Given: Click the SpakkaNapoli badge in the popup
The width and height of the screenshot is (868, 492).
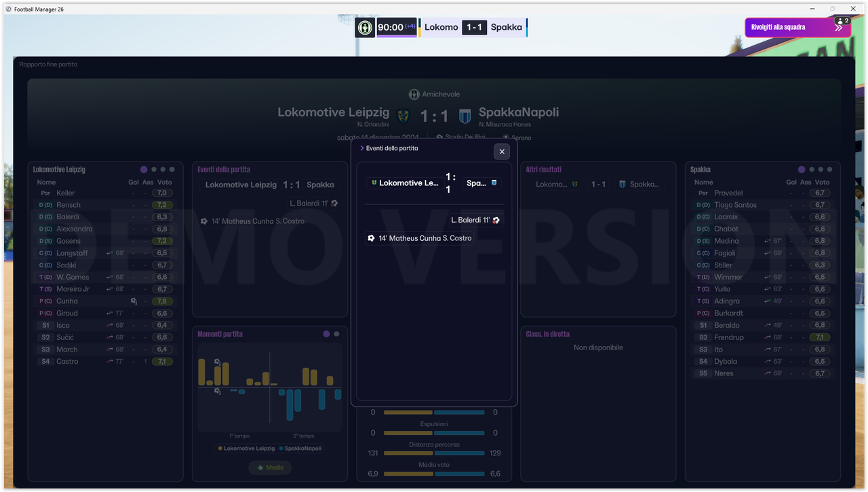Looking at the screenshot, I should tap(494, 183).
